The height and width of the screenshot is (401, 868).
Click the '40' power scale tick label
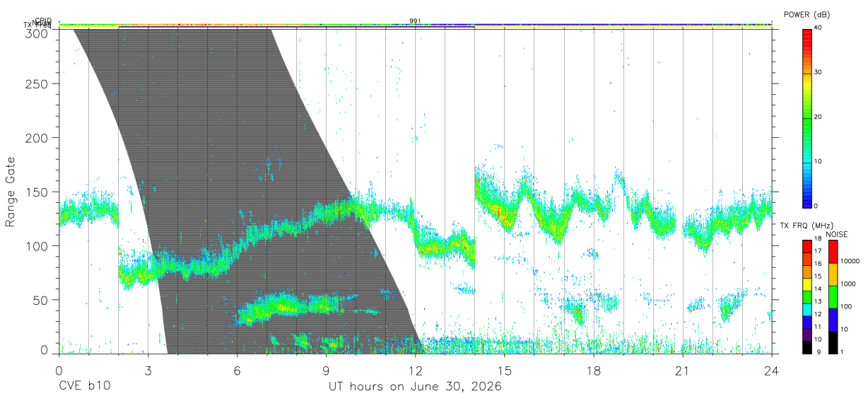point(819,28)
